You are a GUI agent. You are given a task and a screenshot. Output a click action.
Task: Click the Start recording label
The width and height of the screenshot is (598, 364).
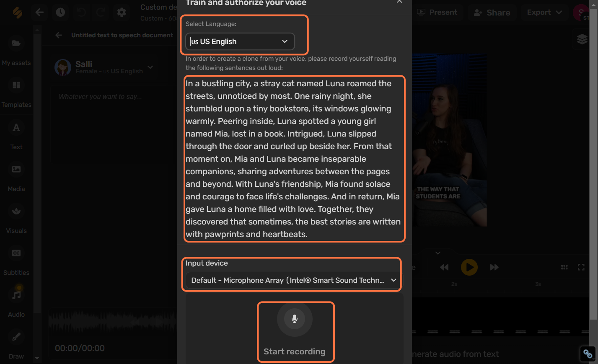click(294, 351)
